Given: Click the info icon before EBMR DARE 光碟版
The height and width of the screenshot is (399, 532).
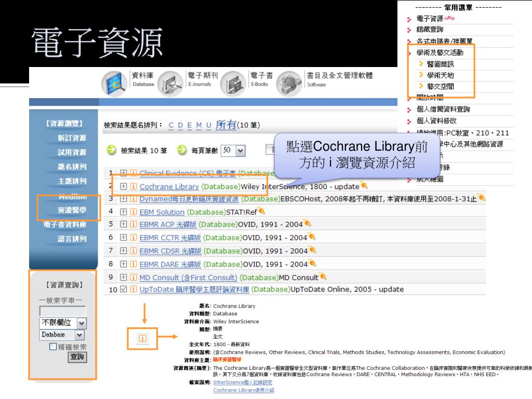Looking at the screenshot, I should pyautogui.click(x=134, y=264).
